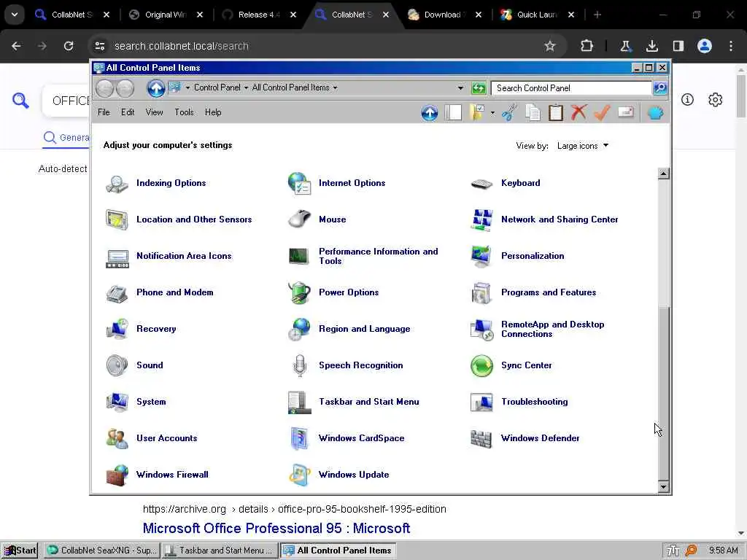Open Region and Language globe icon

tap(299, 329)
